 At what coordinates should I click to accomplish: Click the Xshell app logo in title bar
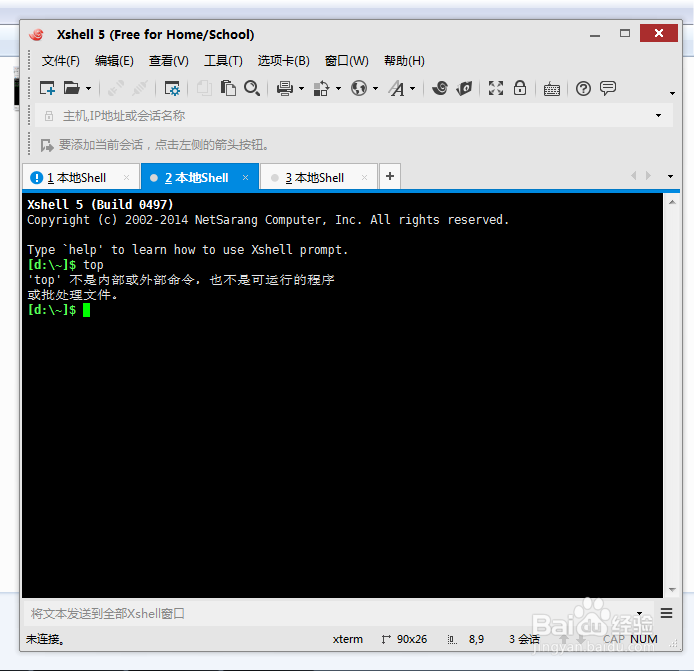pyautogui.click(x=36, y=35)
